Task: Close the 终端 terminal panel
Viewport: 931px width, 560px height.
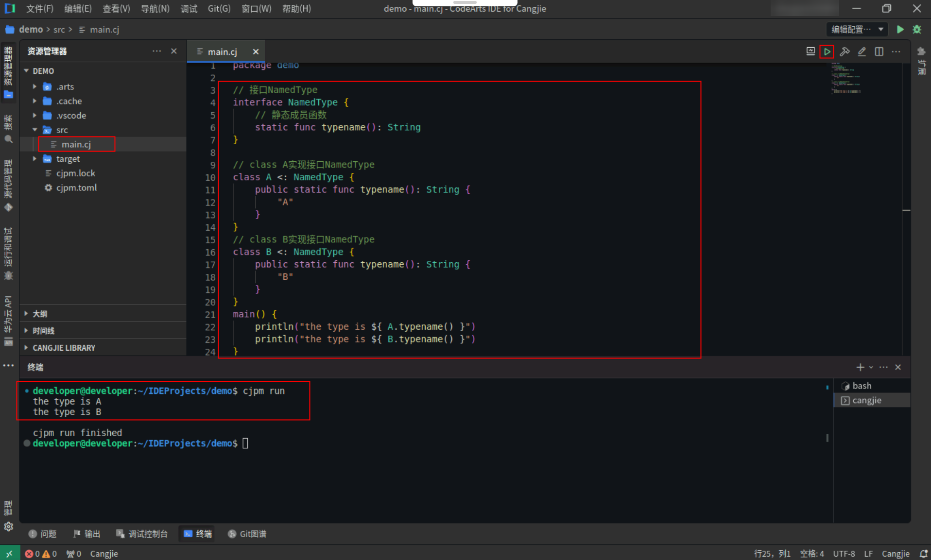Action: tap(898, 367)
